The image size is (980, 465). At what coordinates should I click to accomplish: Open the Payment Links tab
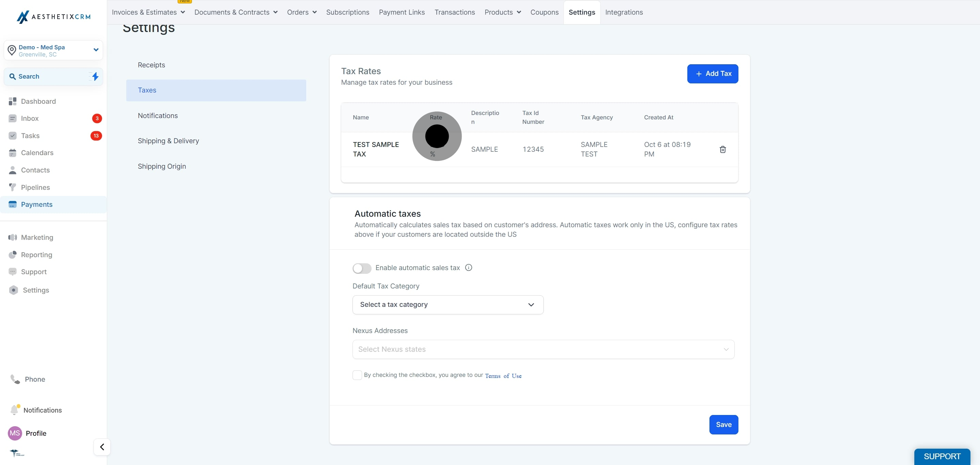pos(402,12)
